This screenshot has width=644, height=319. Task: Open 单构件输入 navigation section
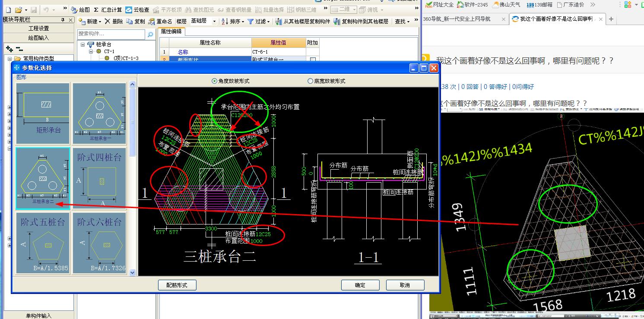(x=38, y=316)
